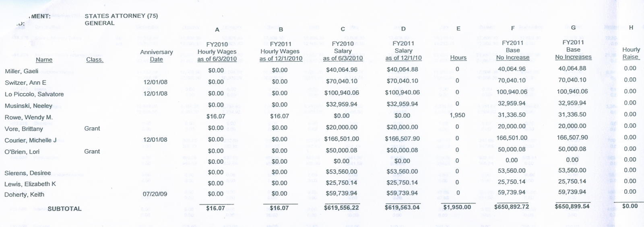
Task: Select the Hourly Raise column header
Action: coord(631,53)
